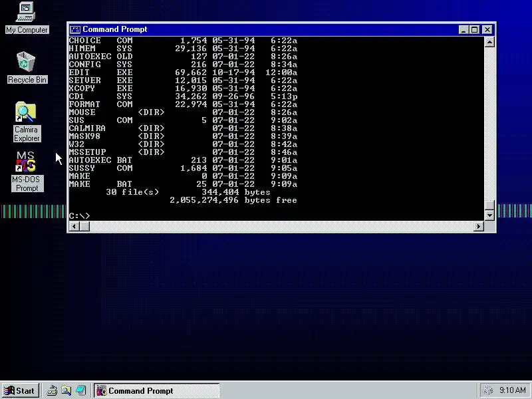Click the teal notepad quick launch icon
Image resolution: width=532 pixels, height=399 pixels.
click(x=81, y=391)
